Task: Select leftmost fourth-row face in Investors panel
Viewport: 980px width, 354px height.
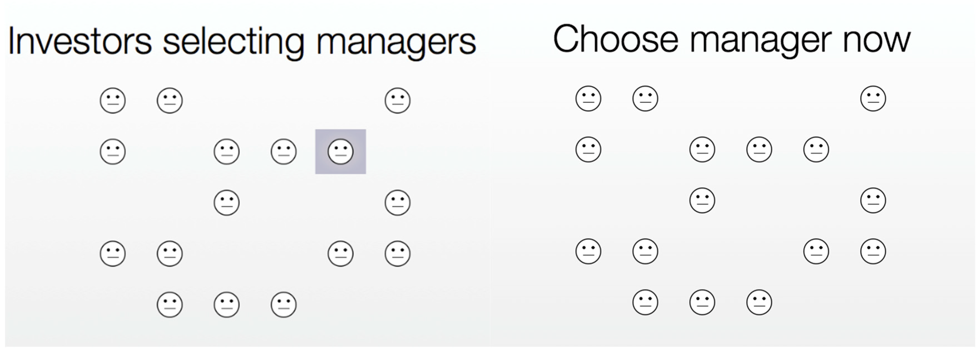Action: coord(113,254)
